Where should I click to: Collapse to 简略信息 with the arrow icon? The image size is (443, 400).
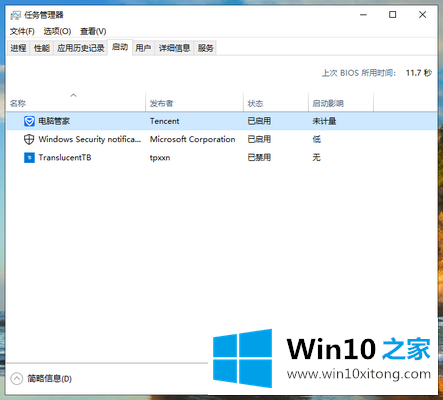coord(16,379)
